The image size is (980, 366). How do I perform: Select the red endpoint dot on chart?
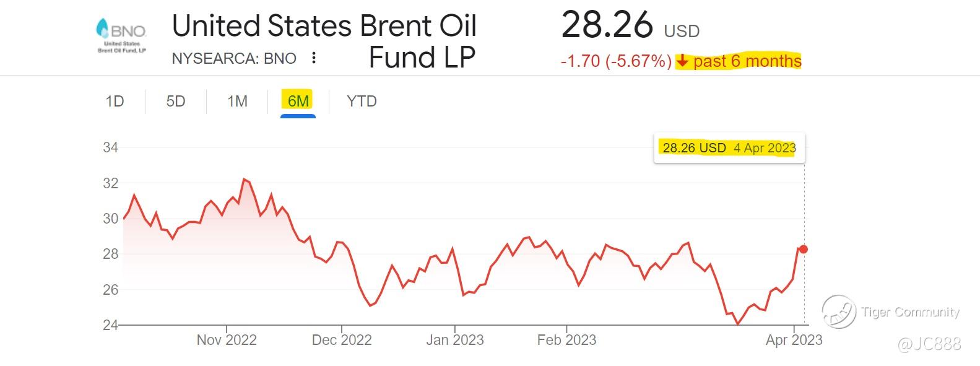pos(804,249)
